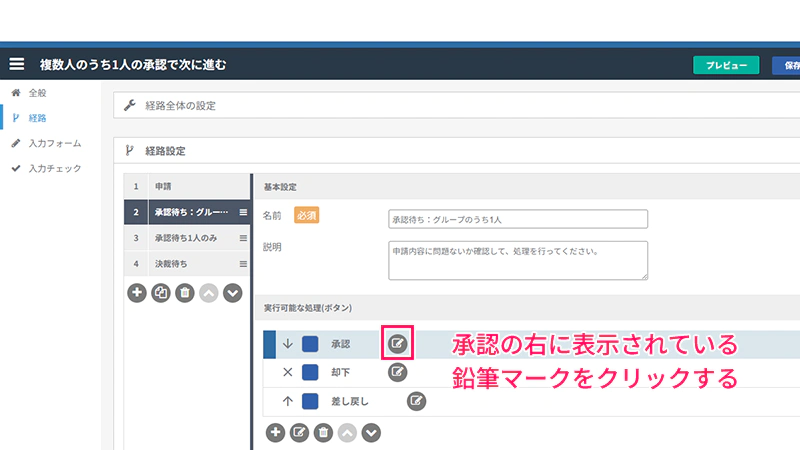The height and width of the screenshot is (450, 800).
Task: Duplicate the selected route step
Action: pyautogui.click(x=161, y=293)
